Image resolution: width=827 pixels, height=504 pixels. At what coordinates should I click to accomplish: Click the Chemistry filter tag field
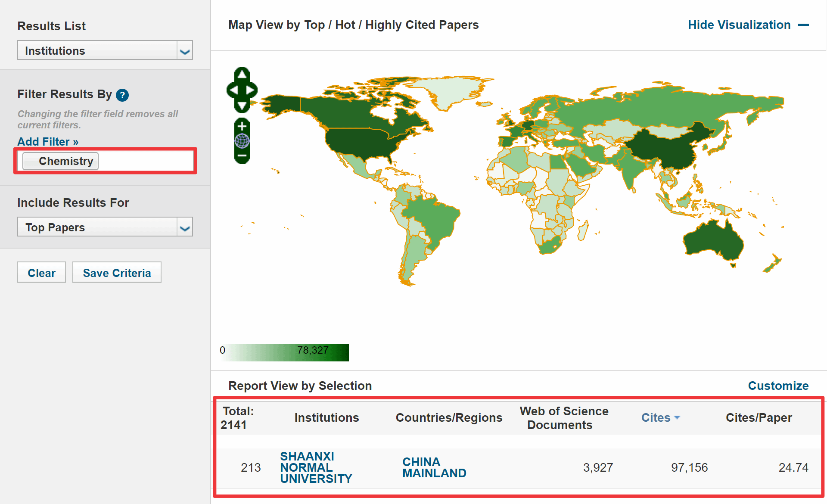click(x=60, y=161)
